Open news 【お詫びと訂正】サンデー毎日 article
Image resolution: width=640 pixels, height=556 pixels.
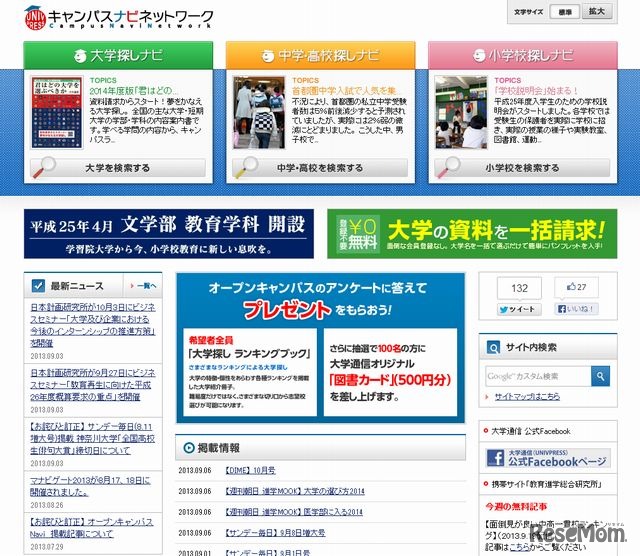click(93, 438)
